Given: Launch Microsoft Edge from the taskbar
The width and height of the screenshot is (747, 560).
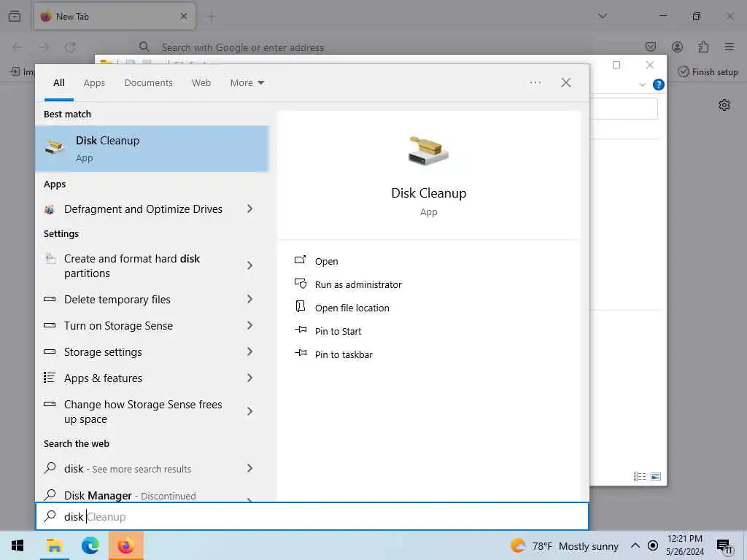Looking at the screenshot, I should click(90, 545).
